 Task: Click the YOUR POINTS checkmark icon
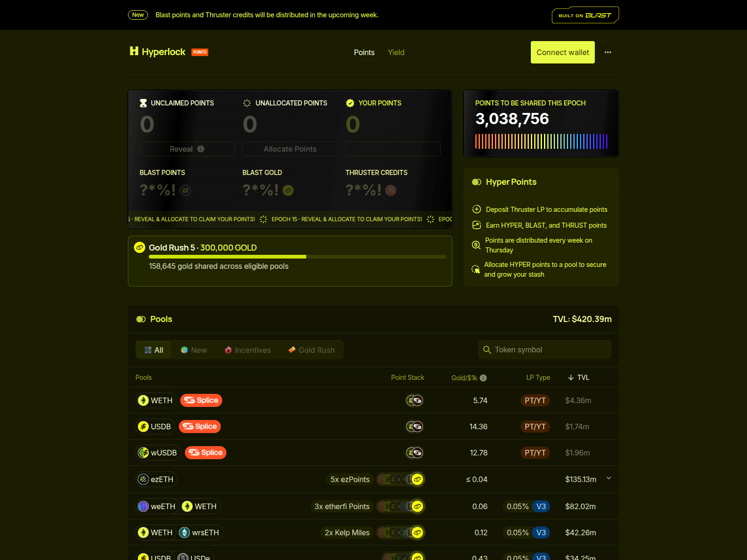tap(351, 103)
